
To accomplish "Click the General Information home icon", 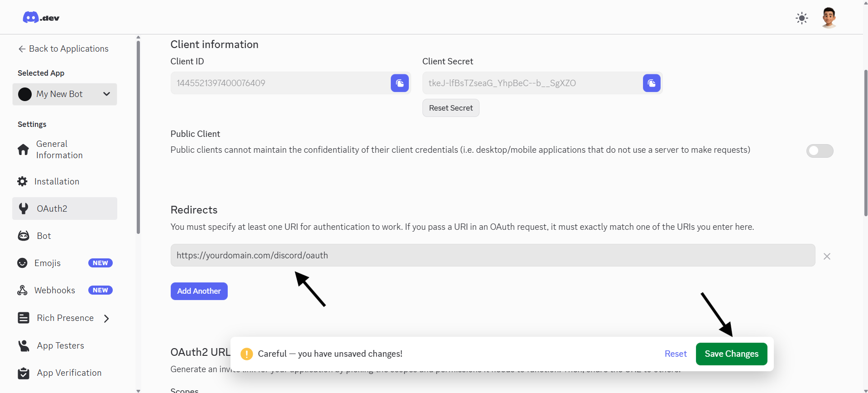I will (x=23, y=150).
